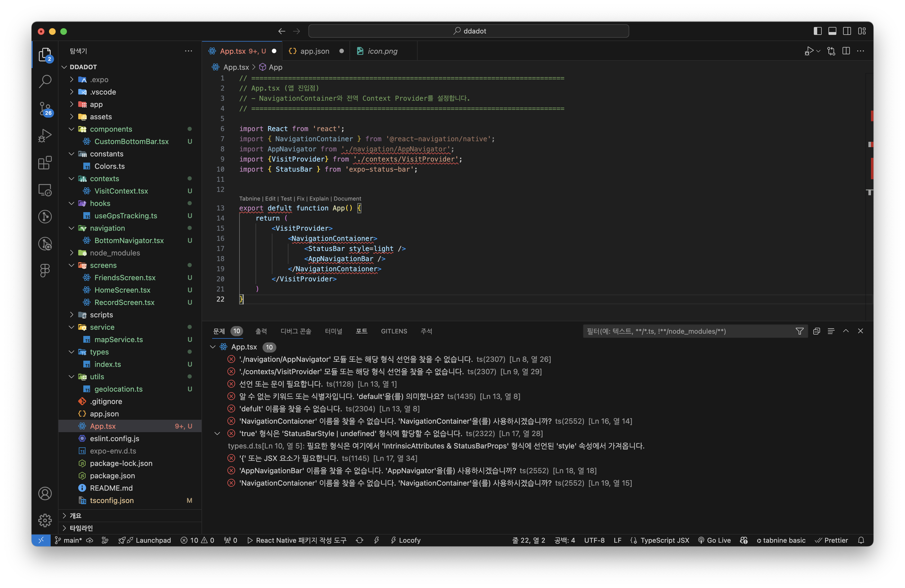The height and width of the screenshot is (588, 905).
Task: Click the ddadot command center search box
Action: click(x=469, y=31)
